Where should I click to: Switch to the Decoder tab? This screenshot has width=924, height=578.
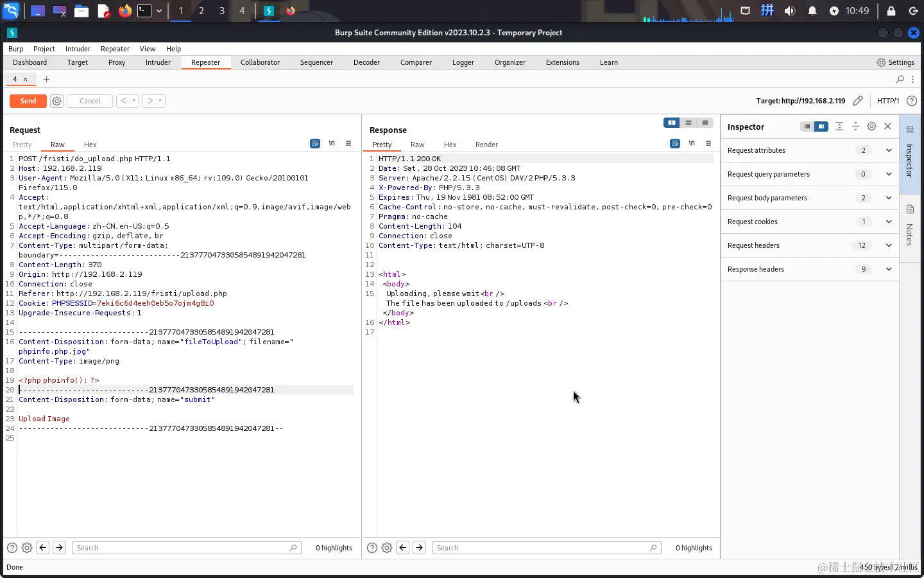[366, 62]
